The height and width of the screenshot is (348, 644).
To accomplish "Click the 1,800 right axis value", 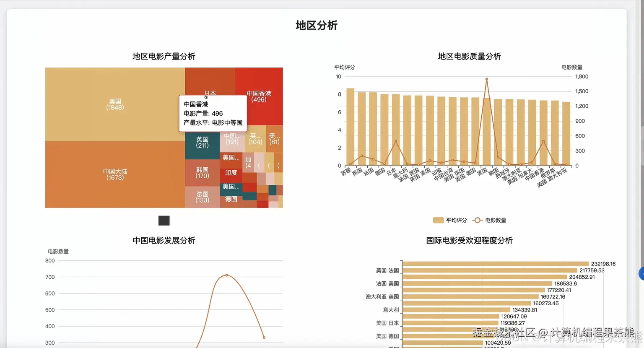I will click(582, 77).
